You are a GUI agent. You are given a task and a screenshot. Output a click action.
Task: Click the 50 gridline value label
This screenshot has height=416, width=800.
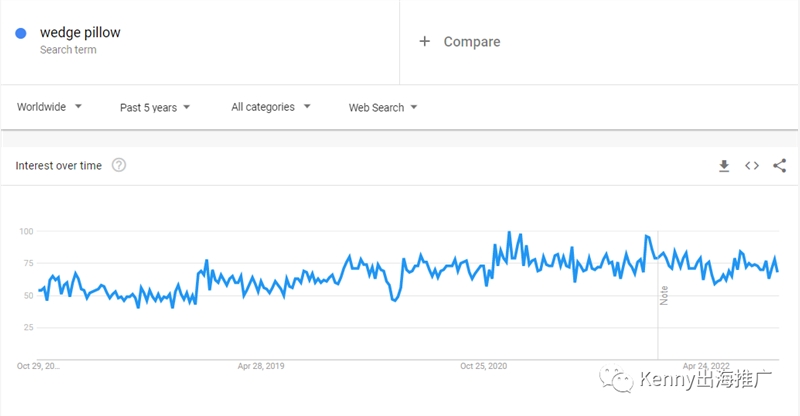click(27, 296)
